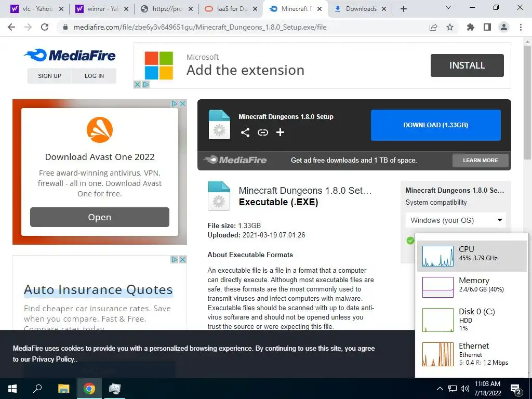Go back with browser back arrow
Screen dimensions: 532x399
pyautogui.click(x=11, y=27)
